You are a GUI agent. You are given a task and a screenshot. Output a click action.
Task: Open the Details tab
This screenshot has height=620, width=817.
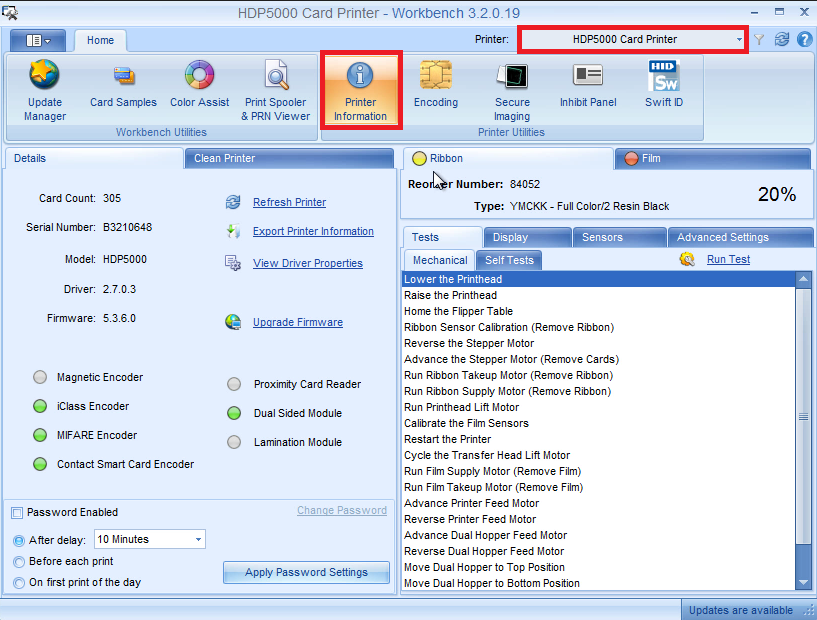94,158
